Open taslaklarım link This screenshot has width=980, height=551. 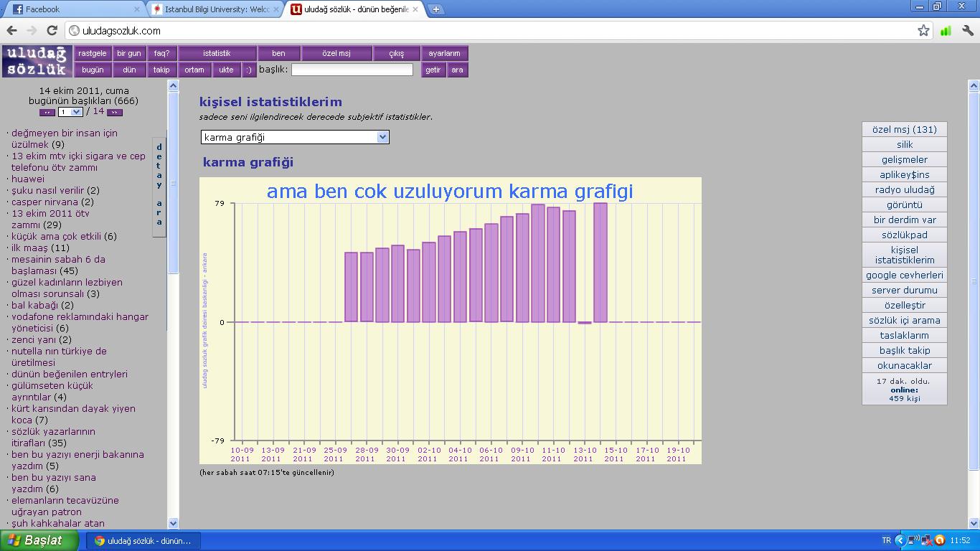click(905, 335)
